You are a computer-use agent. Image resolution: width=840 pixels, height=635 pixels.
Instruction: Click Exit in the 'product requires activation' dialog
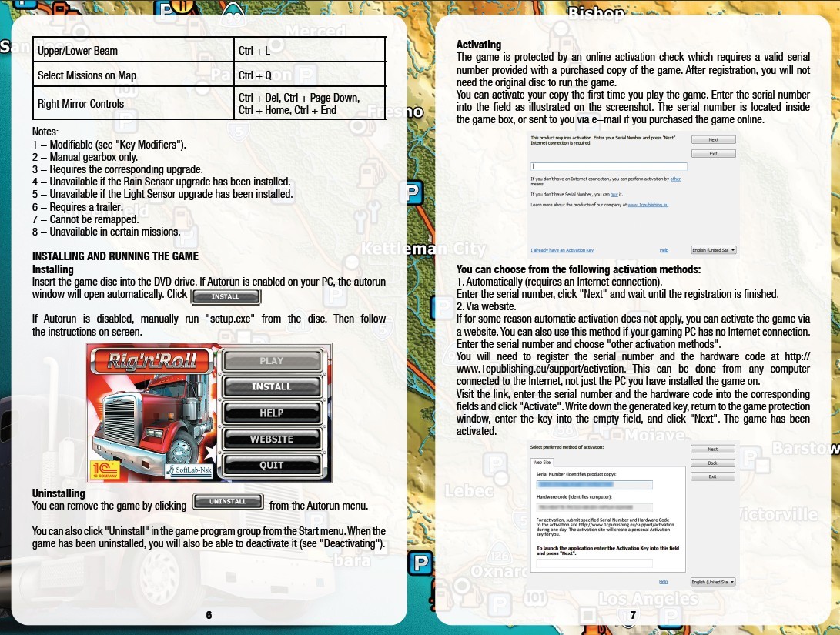(713, 154)
